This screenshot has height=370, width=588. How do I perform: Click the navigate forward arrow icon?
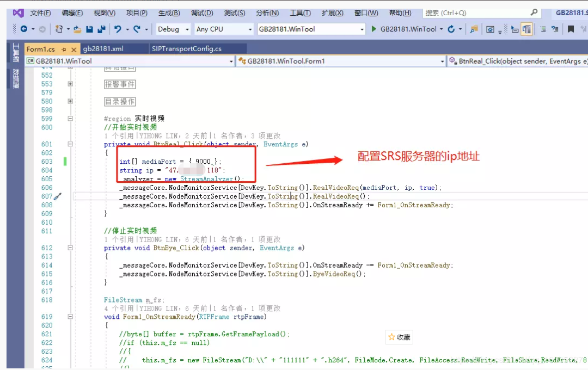tap(42, 29)
